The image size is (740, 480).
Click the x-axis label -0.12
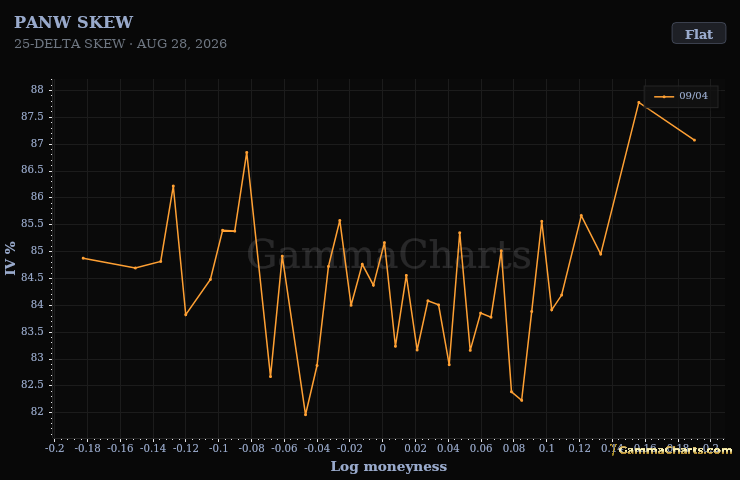(x=185, y=448)
